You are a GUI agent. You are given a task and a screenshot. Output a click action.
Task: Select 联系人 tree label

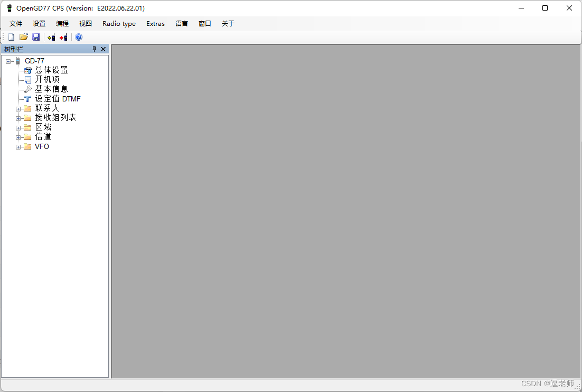[x=47, y=108]
